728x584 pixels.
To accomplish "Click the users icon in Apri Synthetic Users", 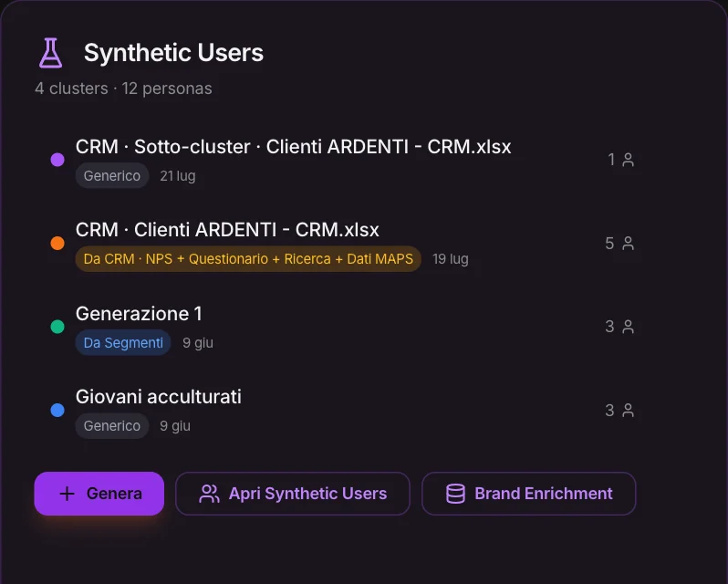I will (x=209, y=494).
